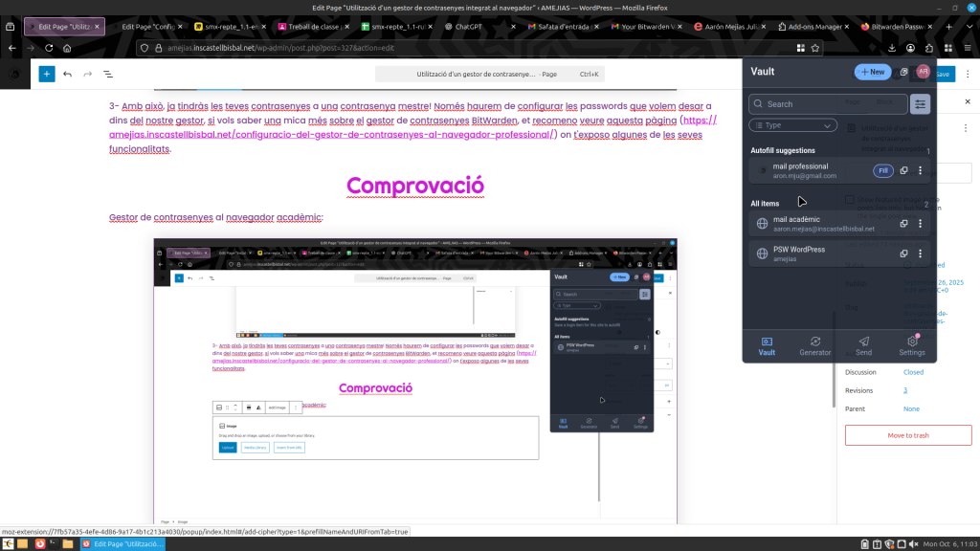This screenshot has height=551, width=980.
Task: Open more options for PSW WordPress
Action: (921, 253)
